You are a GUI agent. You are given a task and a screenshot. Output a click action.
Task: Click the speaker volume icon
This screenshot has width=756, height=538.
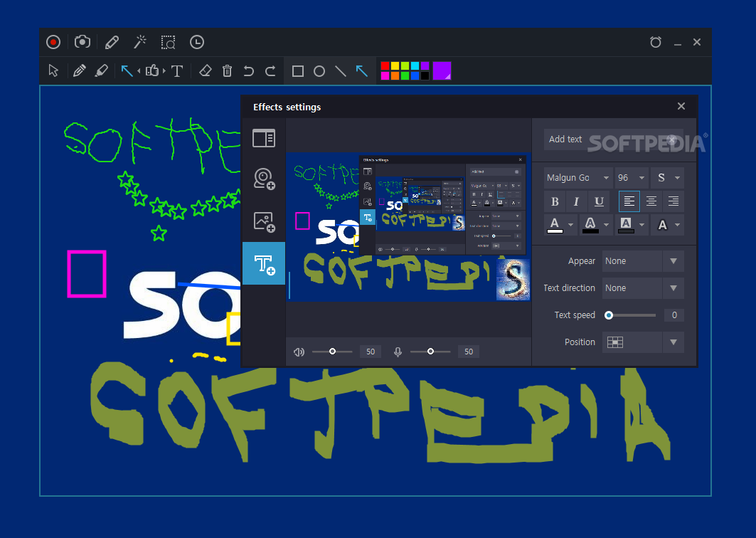tap(299, 352)
